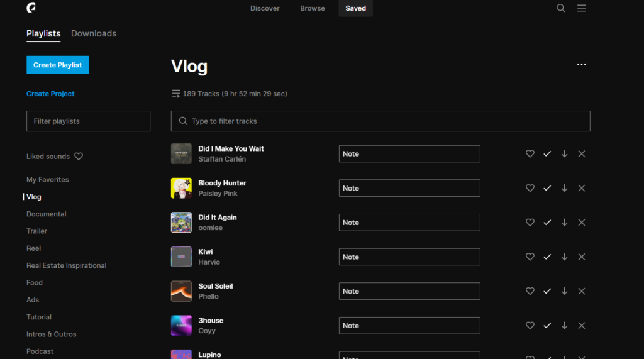This screenshot has height=359, width=644.
Task: Open the Food playlist
Action: pyautogui.click(x=35, y=282)
